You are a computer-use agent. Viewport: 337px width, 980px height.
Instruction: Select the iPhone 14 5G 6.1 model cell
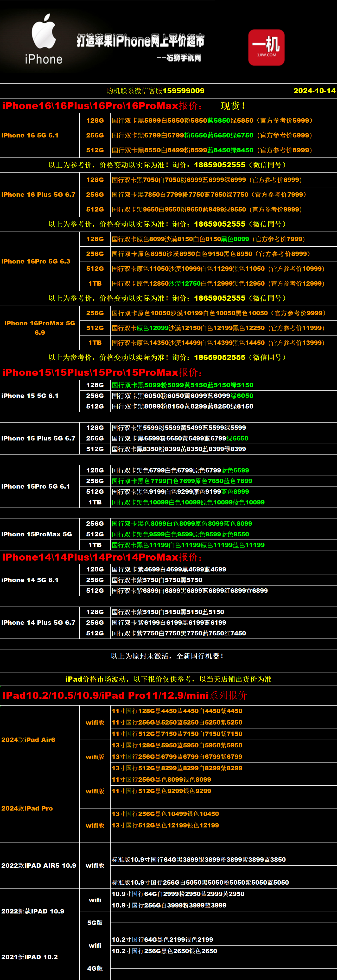pos(40,580)
